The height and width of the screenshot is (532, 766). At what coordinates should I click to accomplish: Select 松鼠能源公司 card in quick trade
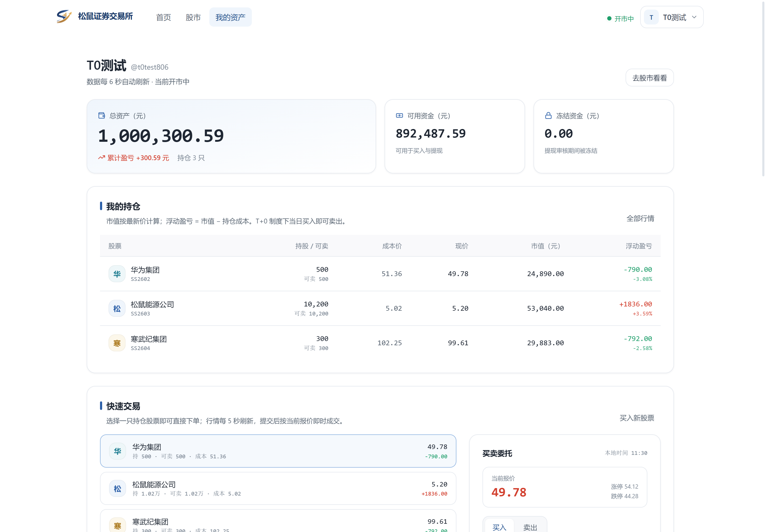click(278, 488)
